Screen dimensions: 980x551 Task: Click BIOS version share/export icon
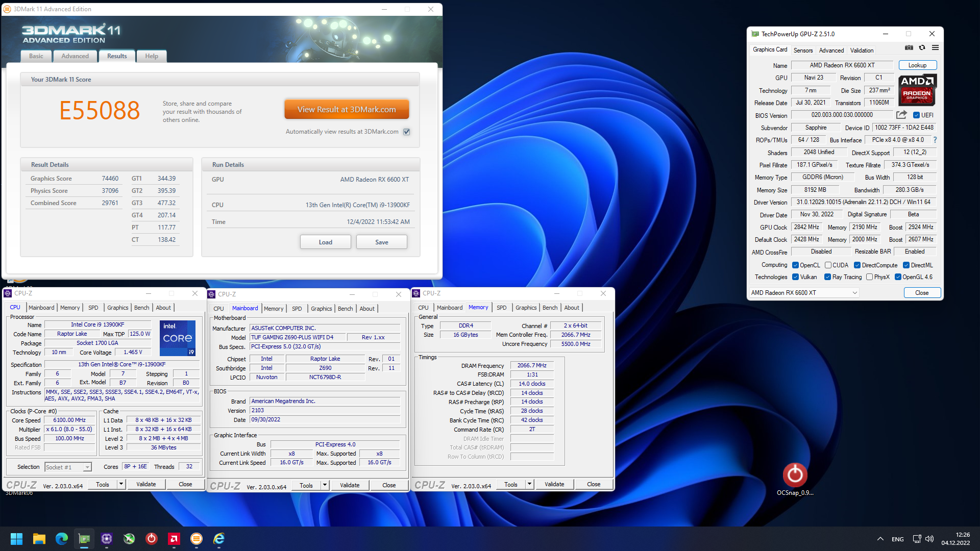tap(901, 115)
